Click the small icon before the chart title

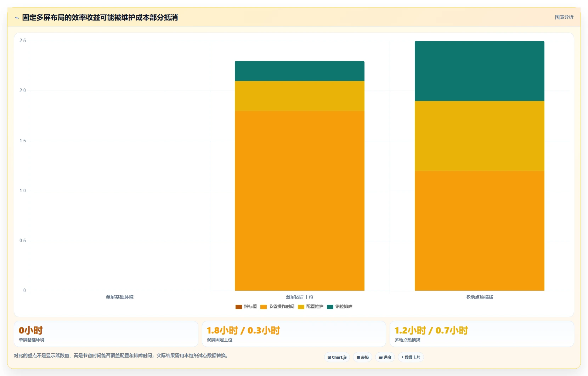17,18
